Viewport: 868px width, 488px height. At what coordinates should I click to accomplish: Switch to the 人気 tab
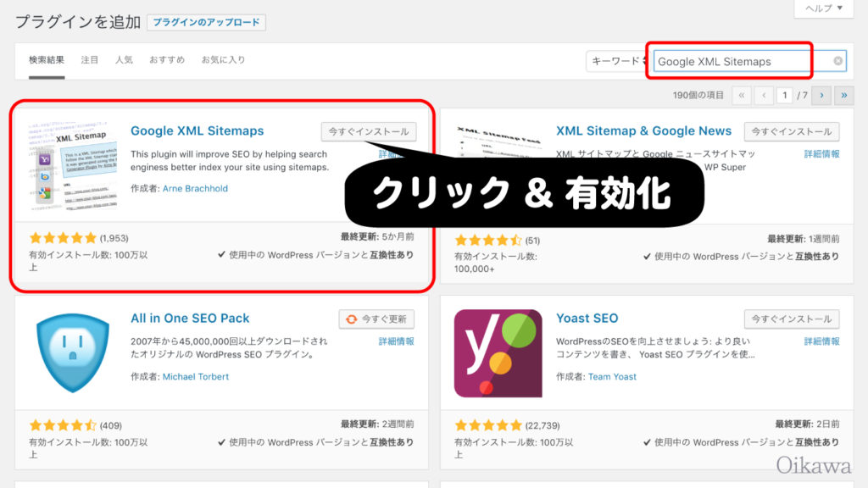[124, 60]
